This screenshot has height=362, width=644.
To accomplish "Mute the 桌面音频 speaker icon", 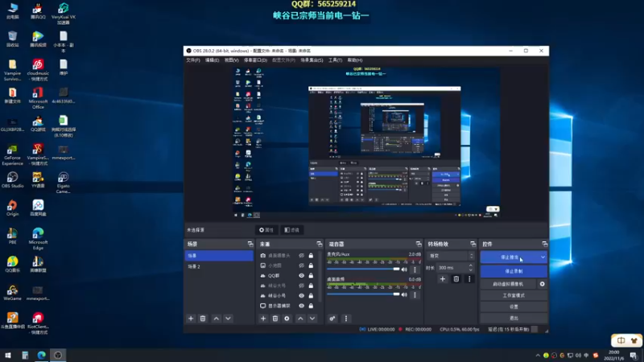I will (x=404, y=294).
